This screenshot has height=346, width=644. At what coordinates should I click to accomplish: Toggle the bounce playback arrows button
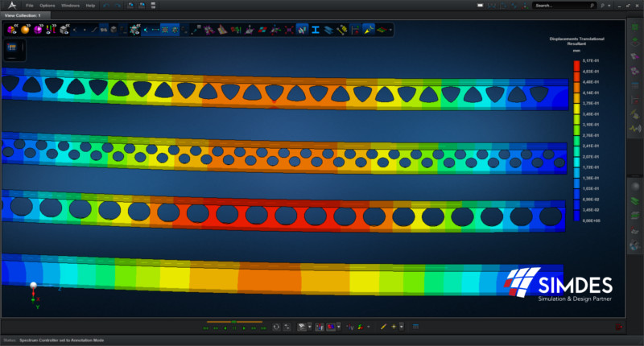click(x=287, y=327)
